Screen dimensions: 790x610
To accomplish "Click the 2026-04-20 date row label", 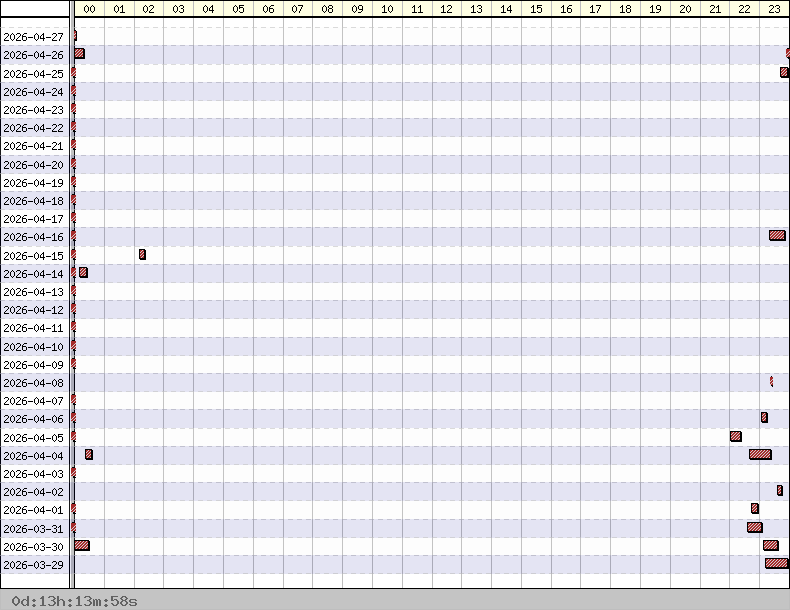I will (34, 165).
